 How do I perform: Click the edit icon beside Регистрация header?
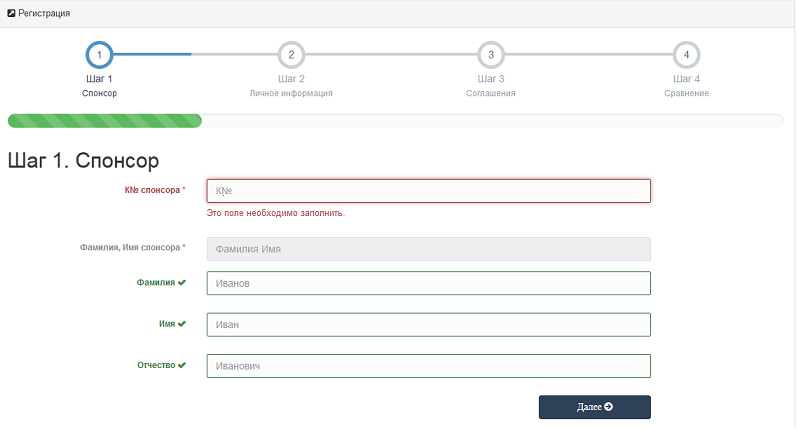(x=11, y=13)
